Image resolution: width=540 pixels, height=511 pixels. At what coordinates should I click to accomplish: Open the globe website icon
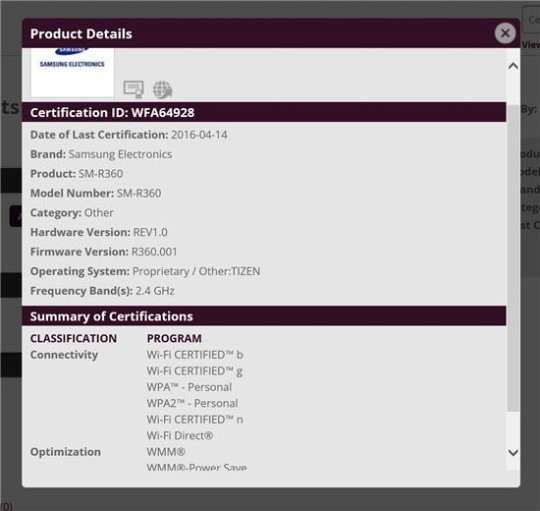pyautogui.click(x=163, y=89)
